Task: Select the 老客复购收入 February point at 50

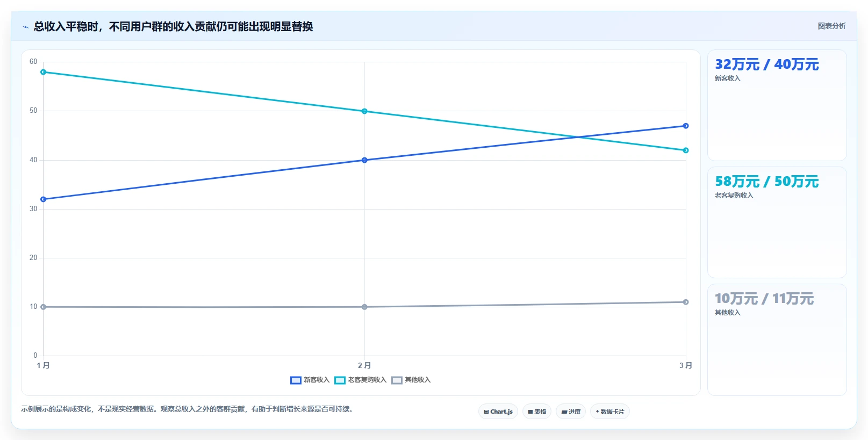Action: (x=364, y=111)
